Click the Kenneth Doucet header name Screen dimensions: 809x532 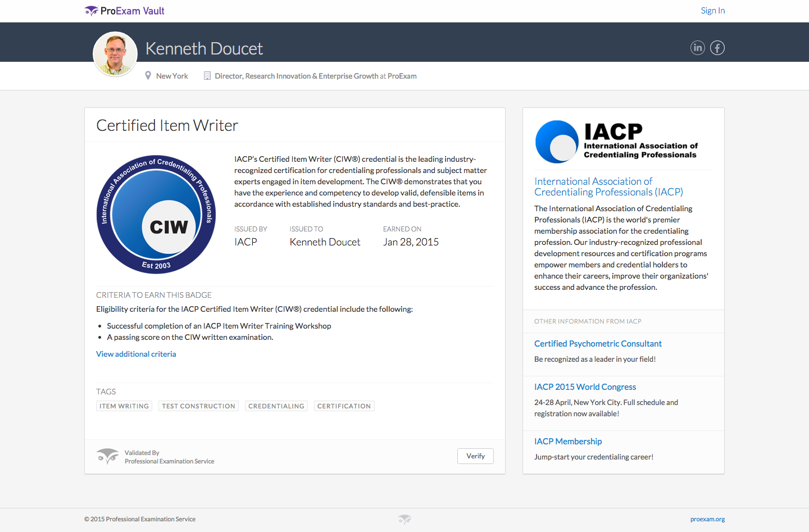(x=204, y=49)
